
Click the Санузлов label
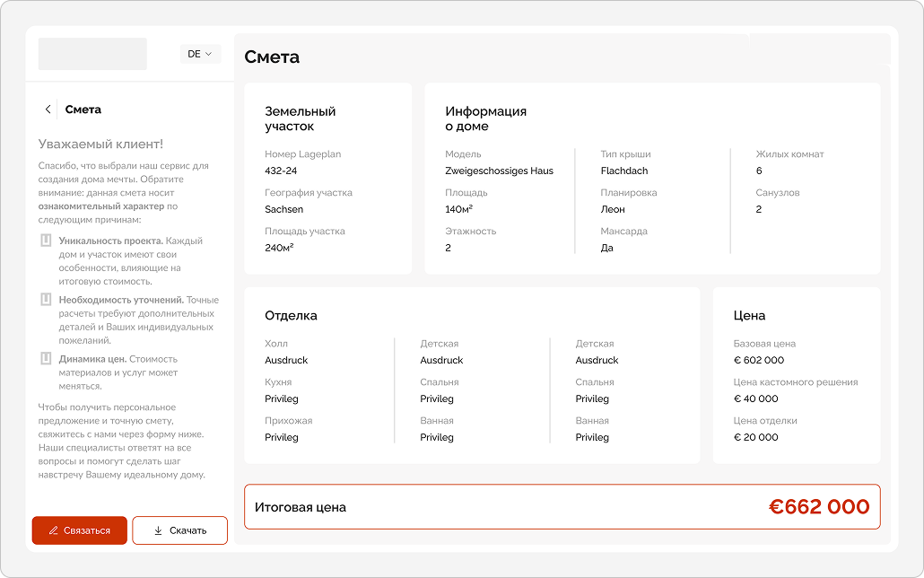point(777,193)
